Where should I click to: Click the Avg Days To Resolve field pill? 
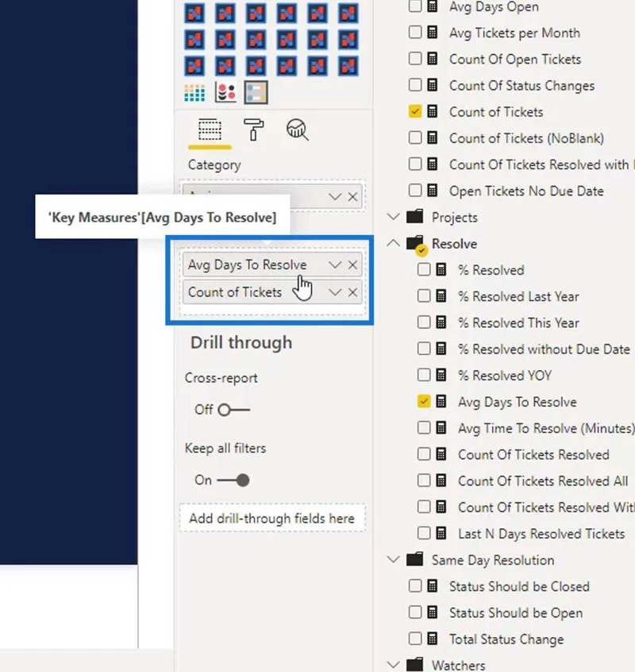(x=272, y=265)
